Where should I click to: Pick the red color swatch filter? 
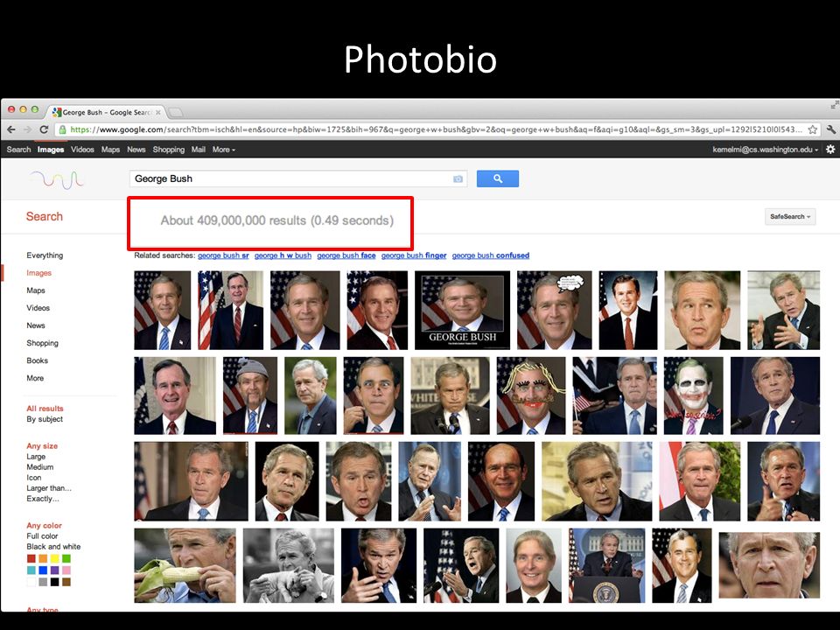point(31,559)
